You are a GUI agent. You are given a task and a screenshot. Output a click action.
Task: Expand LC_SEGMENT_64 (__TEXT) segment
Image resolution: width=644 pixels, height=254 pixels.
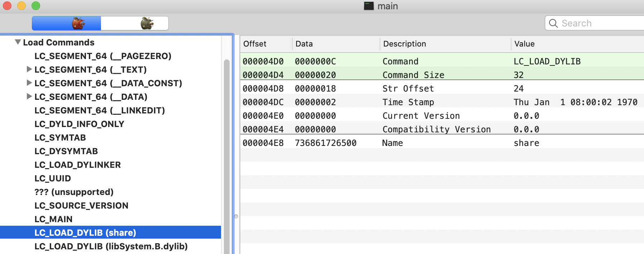(29, 69)
